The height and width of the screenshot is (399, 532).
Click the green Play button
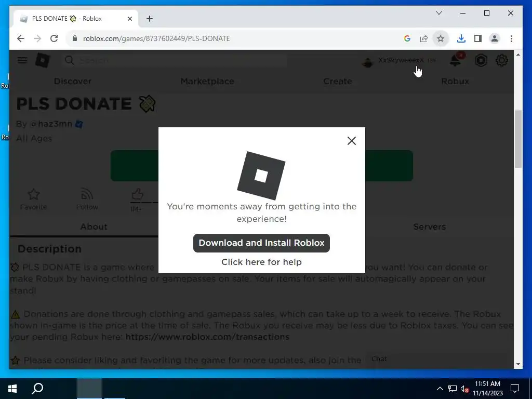click(x=262, y=166)
